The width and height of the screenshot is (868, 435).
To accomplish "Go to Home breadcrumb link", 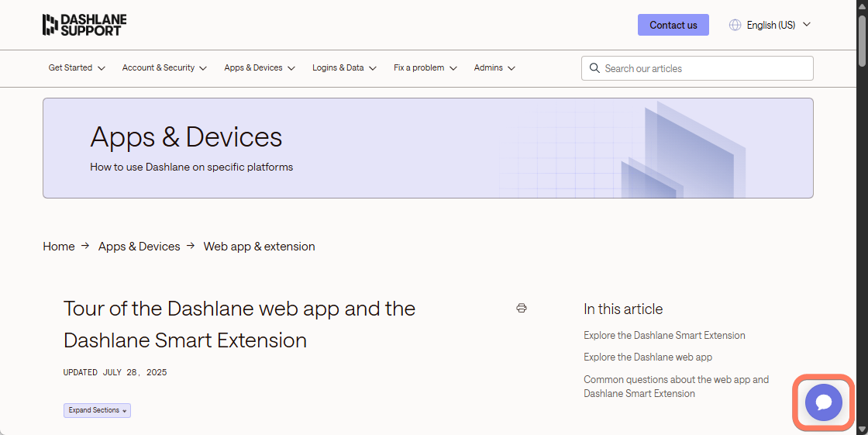I will point(59,247).
